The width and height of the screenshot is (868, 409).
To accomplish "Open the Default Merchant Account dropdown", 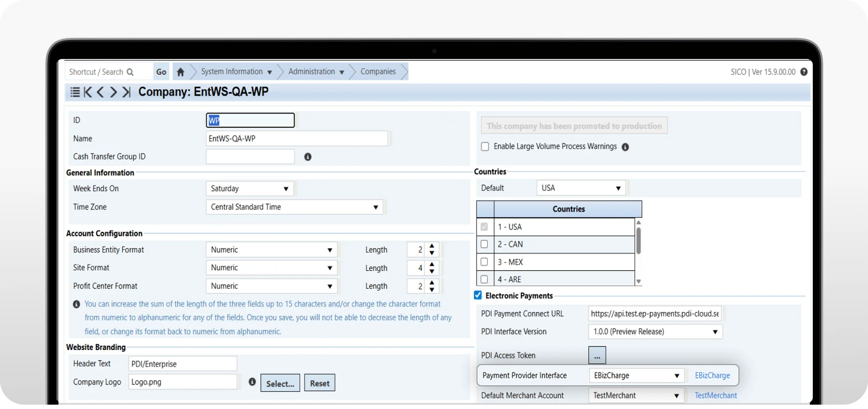I will click(x=636, y=395).
